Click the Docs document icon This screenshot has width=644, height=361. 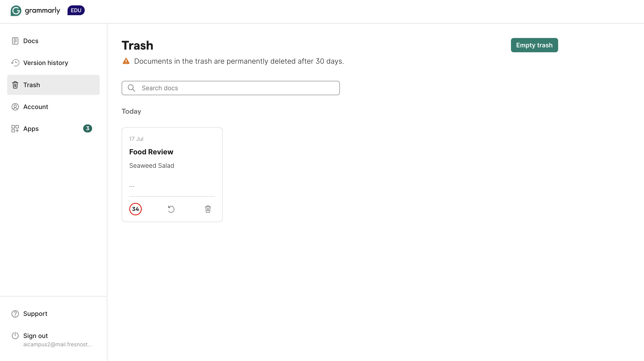tap(15, 41)
